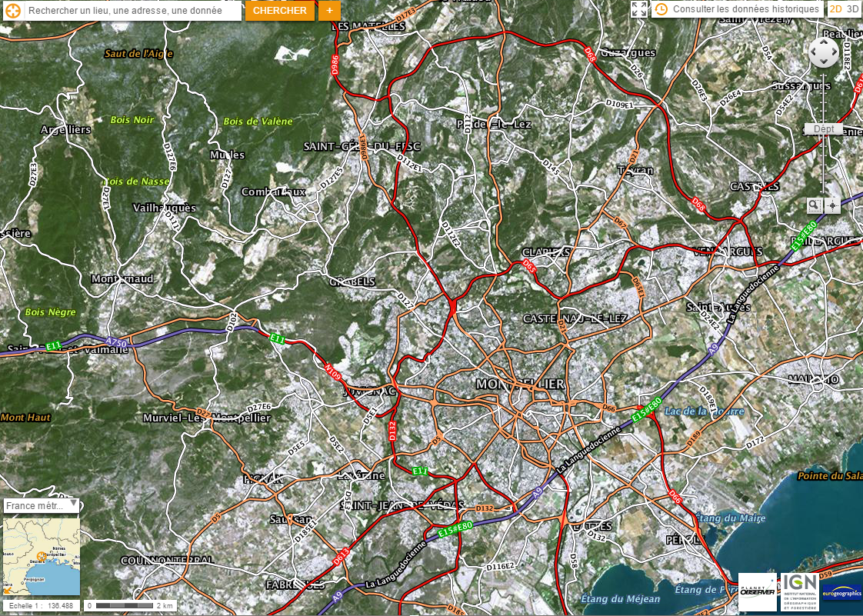Collapse the overview map with orange arrow

(7, 590)
